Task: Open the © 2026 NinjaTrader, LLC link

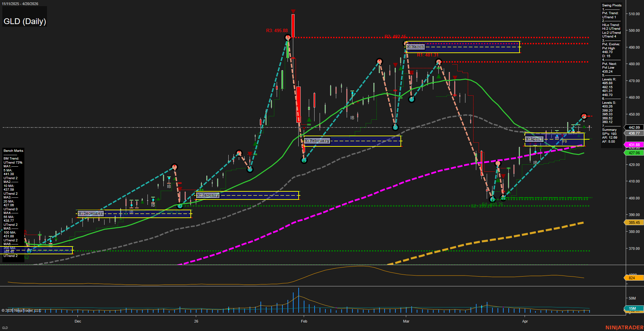Action: click(21, 310)
